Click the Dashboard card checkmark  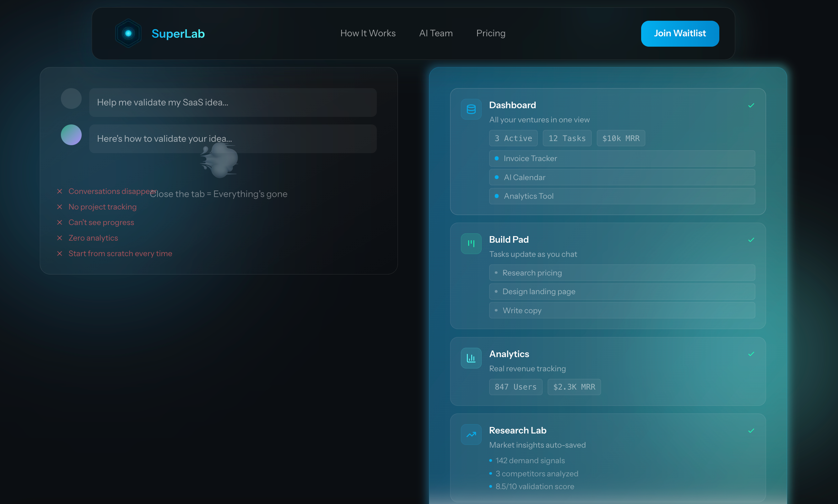point(751,105)
